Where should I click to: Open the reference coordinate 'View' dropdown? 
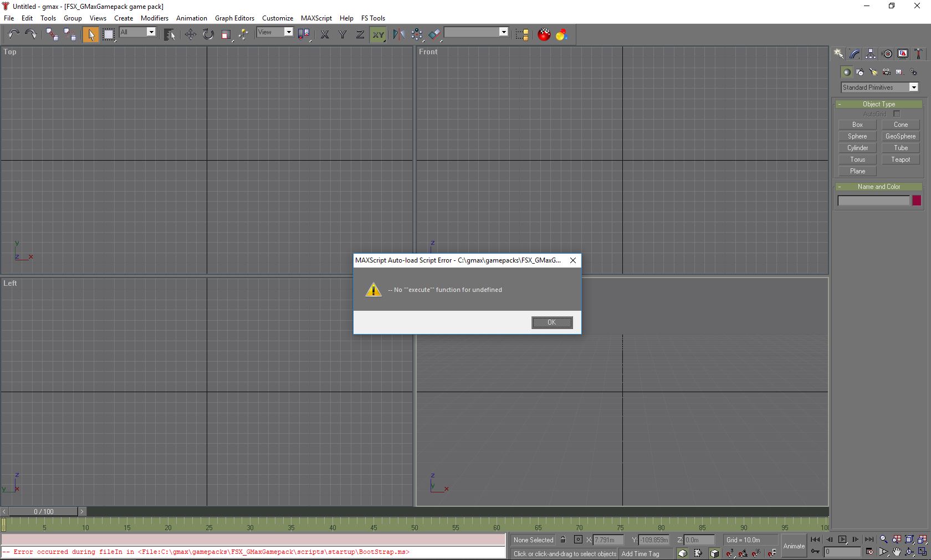pos(275,32)
